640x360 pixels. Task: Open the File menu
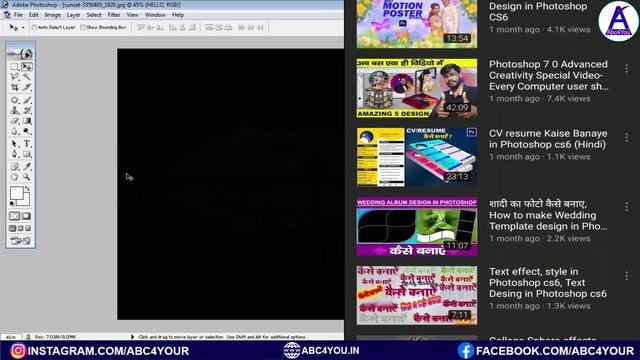[x=18, y=15]
